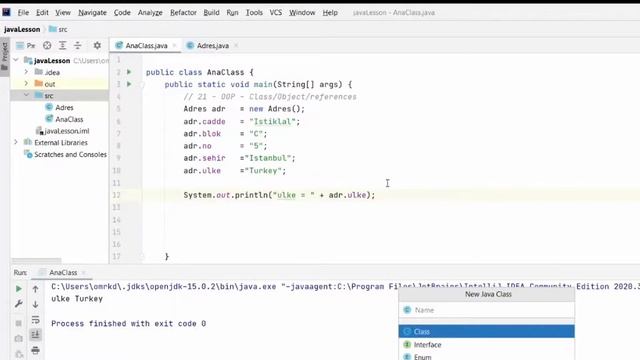Viewport: 640px width, 360px height.
Task: Click the "ulke Turkey" console output line
Action: pos(77,299)
